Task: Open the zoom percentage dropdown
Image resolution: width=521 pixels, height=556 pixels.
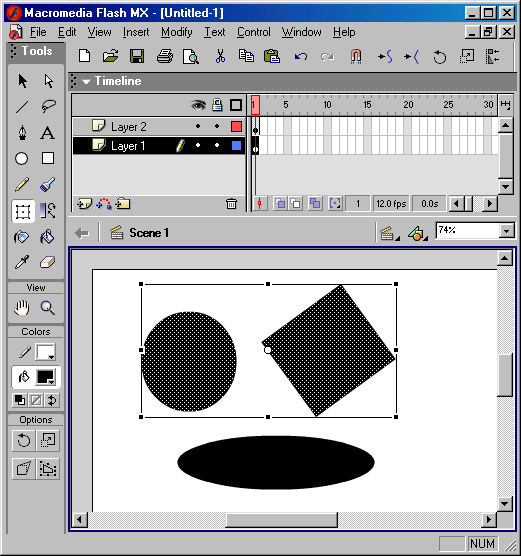Action: coord(506,231)
